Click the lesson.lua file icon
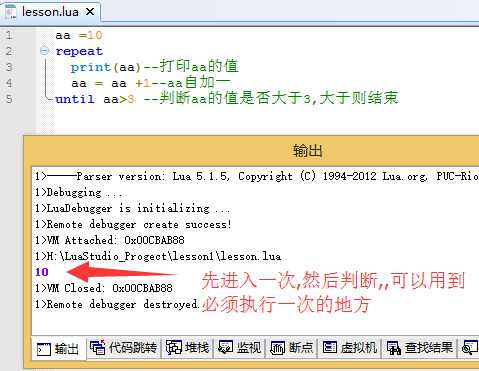The width and height of the screenshot is (479, 371). (11, 12)
